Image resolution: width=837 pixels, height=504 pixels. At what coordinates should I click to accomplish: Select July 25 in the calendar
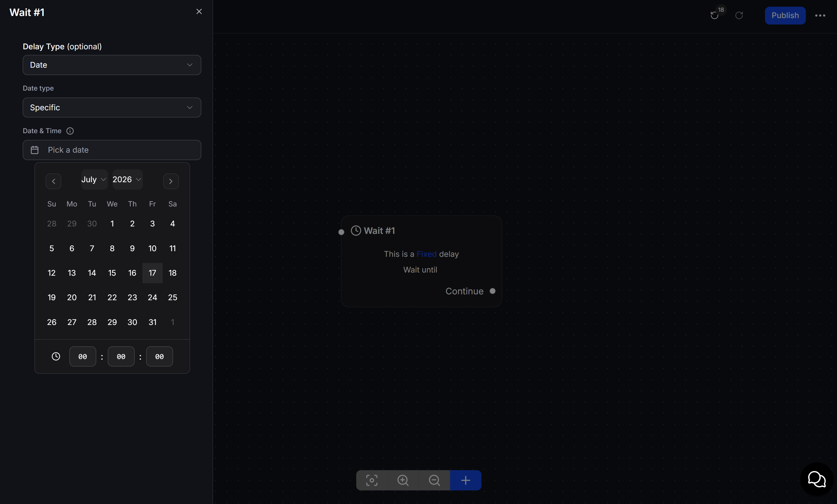(173, 297)
